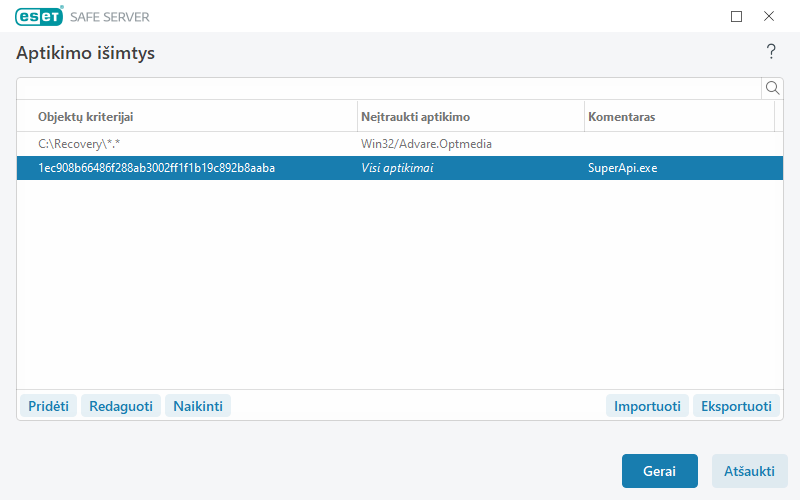Click the SuperApi.exe comment cell
This screenshot has width=800, height=500.
622,168
